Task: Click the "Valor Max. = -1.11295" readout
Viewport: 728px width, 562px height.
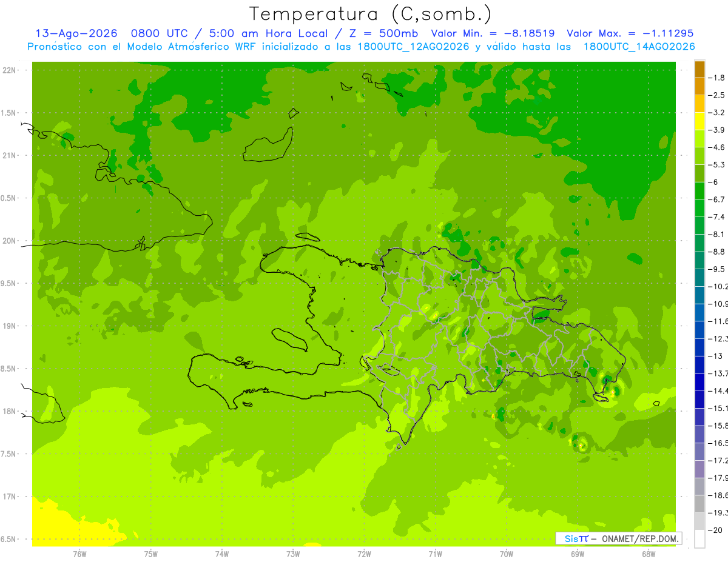Action: (630, 33)
